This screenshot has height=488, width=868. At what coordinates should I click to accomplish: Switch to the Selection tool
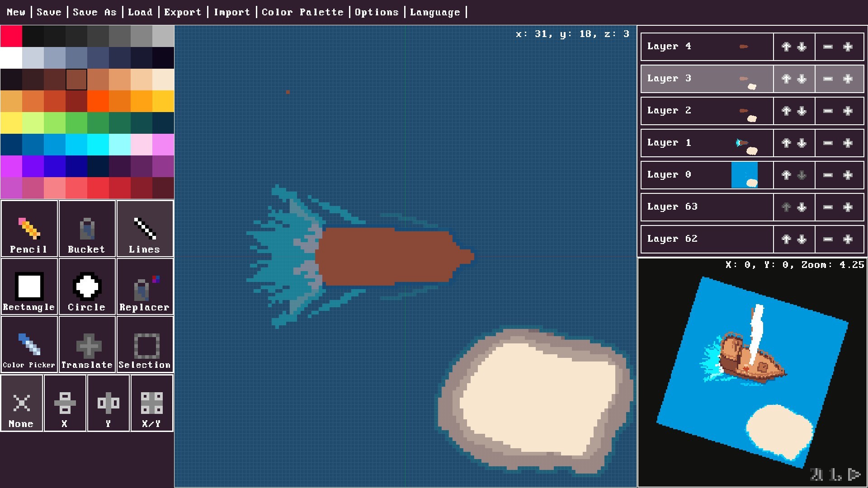click(x=144, y=345)
